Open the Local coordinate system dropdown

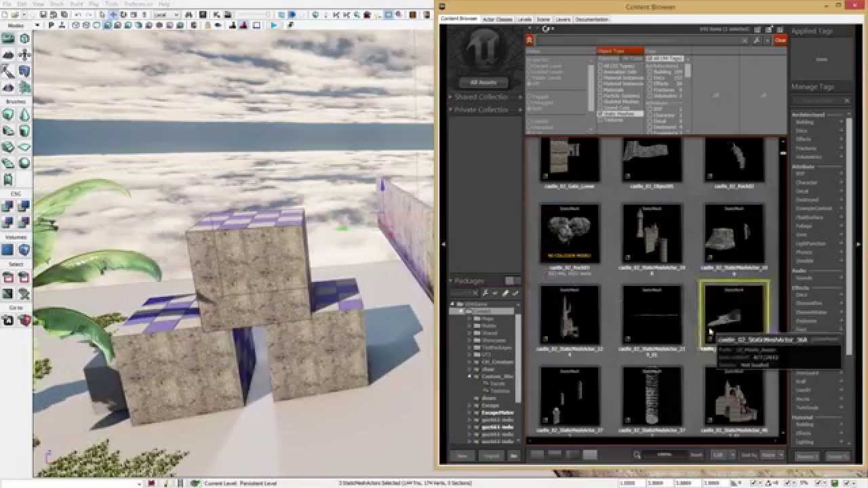click(x=166, y=14)
